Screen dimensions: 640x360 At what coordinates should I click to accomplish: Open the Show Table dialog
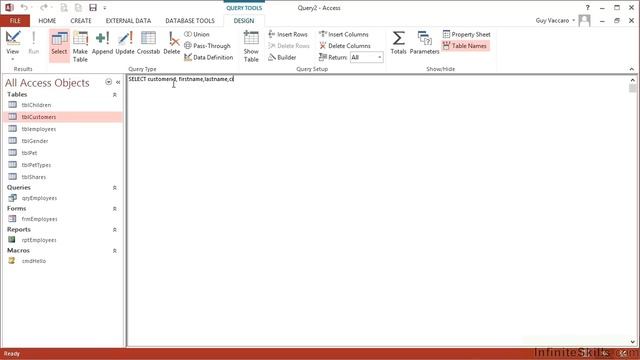coord(251,47)
